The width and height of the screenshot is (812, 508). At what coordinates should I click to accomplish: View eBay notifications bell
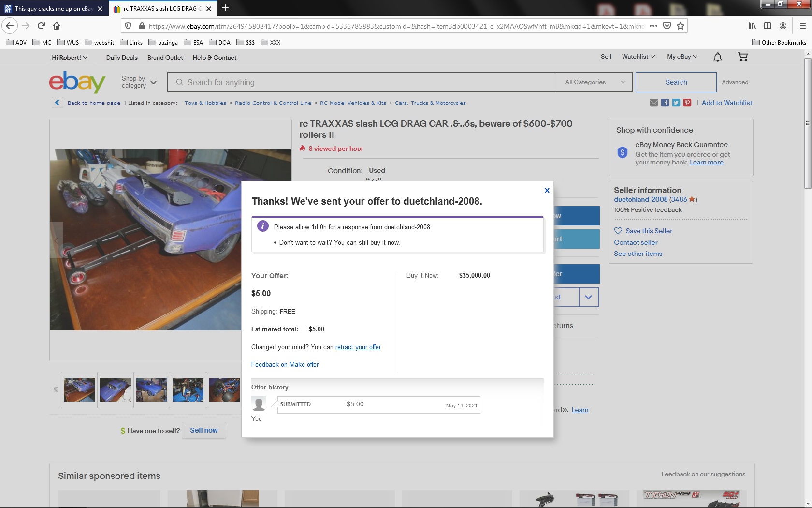click(718, 57)
